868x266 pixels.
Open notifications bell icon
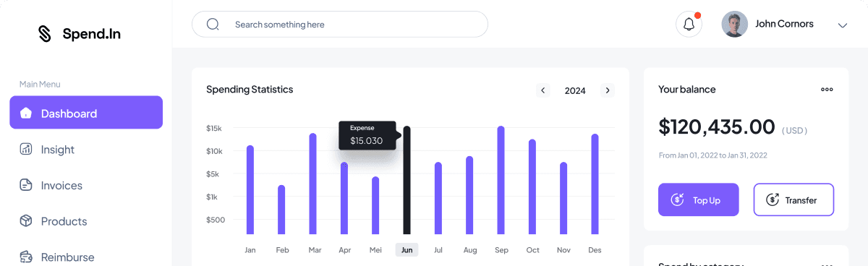(689, 25)
